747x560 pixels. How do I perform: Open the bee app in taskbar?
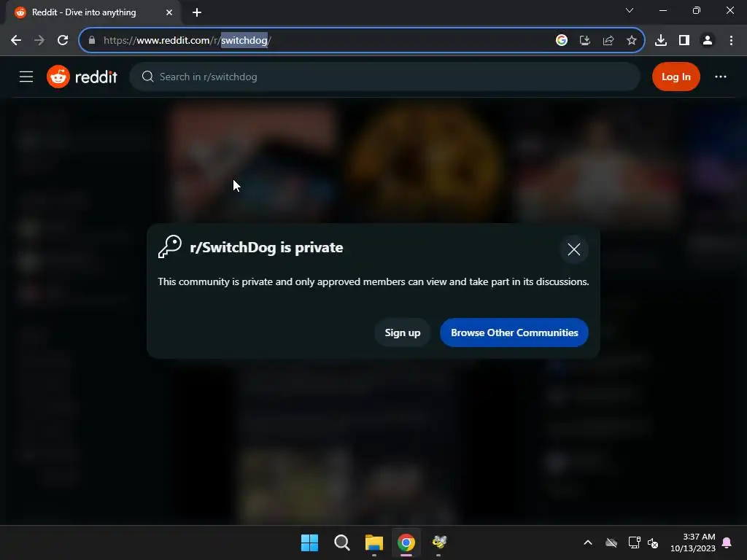[x=438, y=542]
